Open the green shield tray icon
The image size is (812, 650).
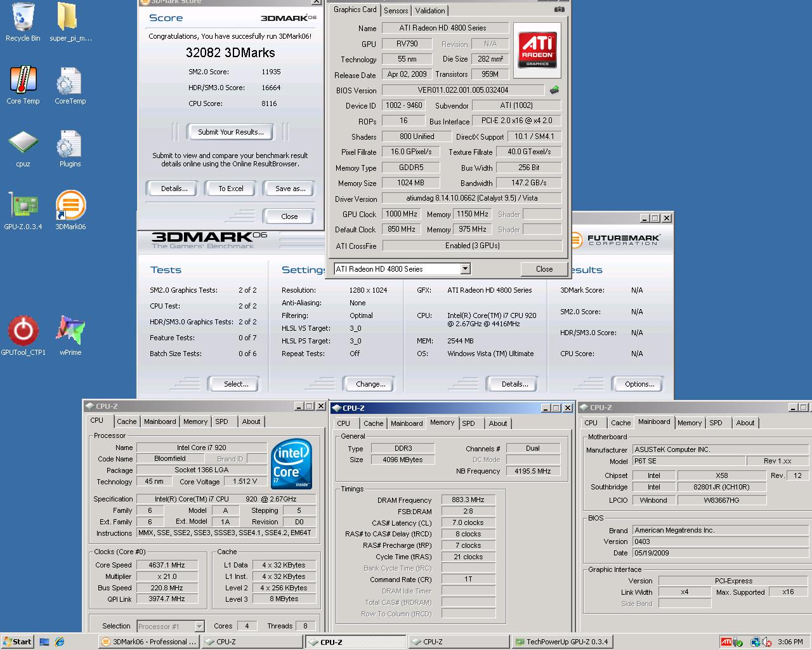[x=738, y=642]
